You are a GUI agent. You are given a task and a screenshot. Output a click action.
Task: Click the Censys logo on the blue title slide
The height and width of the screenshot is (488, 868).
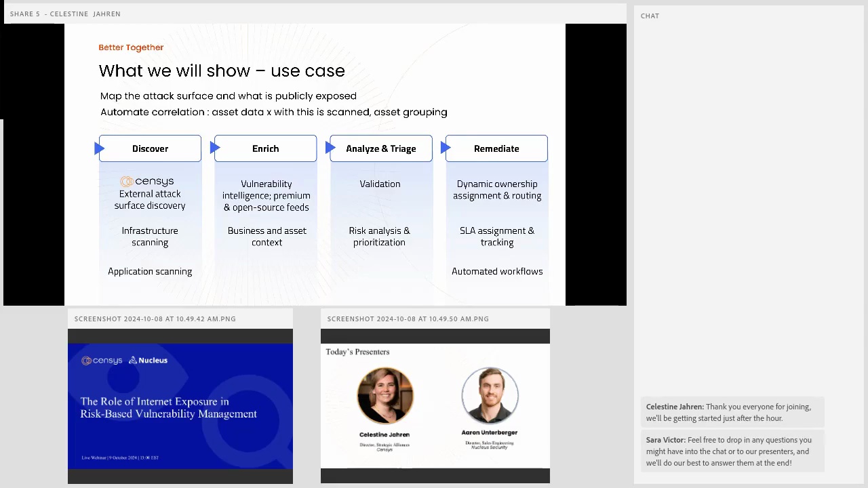(102, 361)
